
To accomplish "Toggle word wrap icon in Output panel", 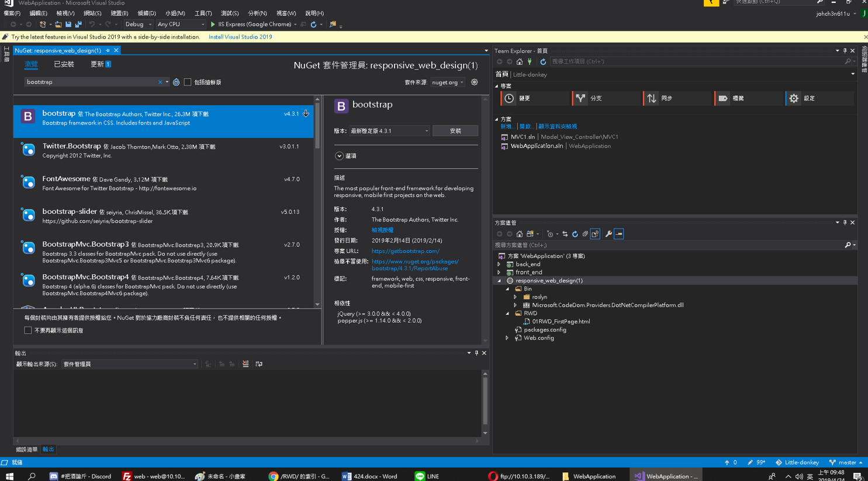I will coord(259,364).
